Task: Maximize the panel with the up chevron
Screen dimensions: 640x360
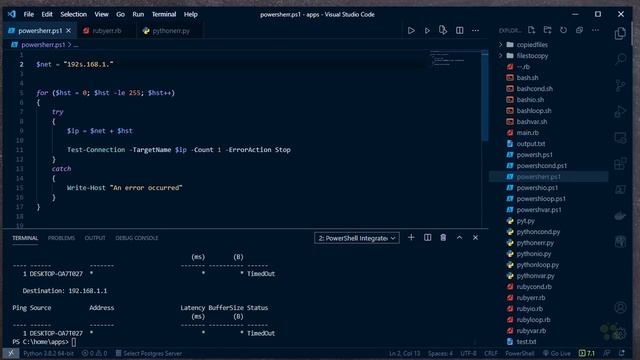Action: click(x=459, y=238)
